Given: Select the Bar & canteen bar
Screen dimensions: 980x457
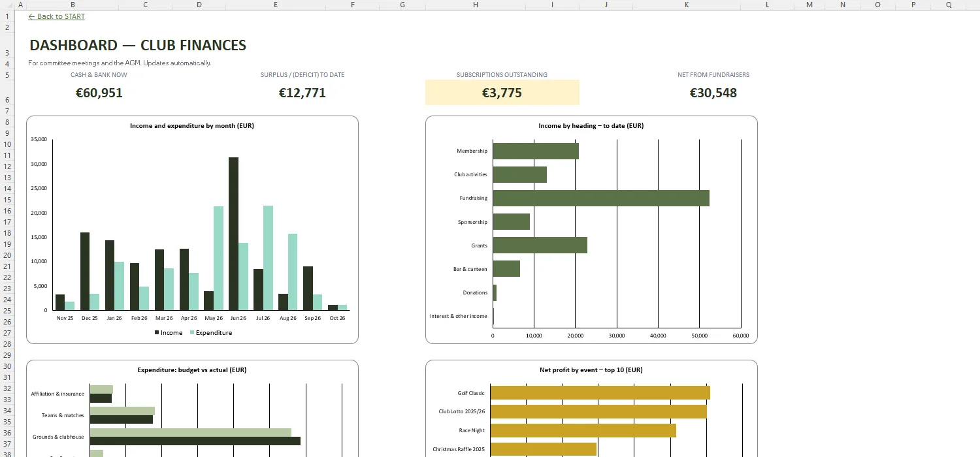Looking at the screenshot, I should (506, 268).
